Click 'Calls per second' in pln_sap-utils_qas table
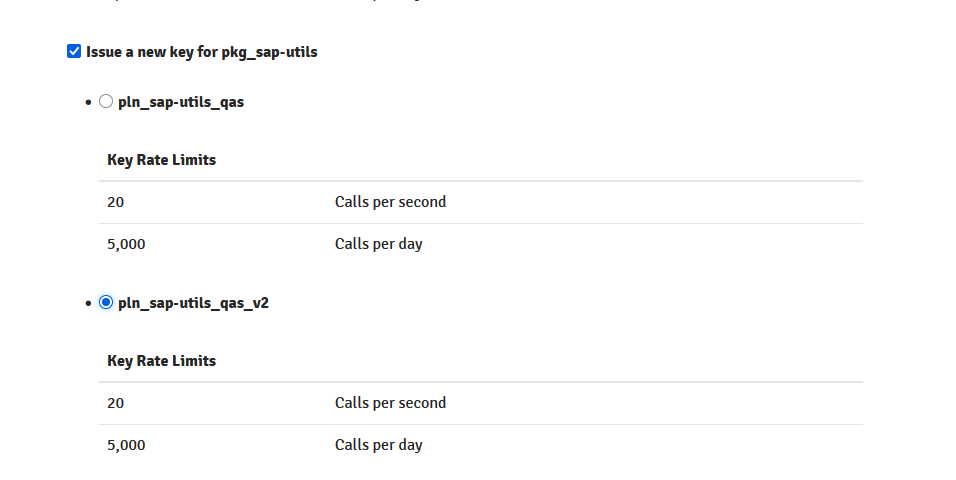Screen dimensions: 956x480 click(390, 202)
